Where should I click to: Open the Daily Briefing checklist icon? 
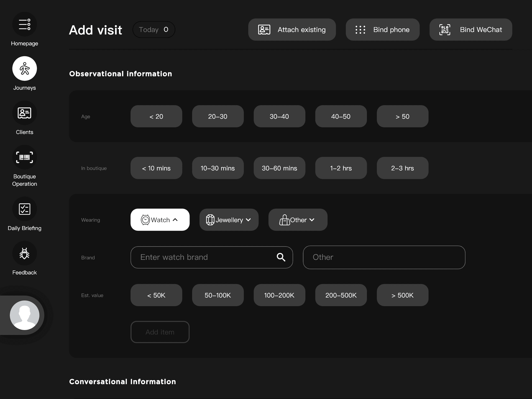[x=24, y=209]
